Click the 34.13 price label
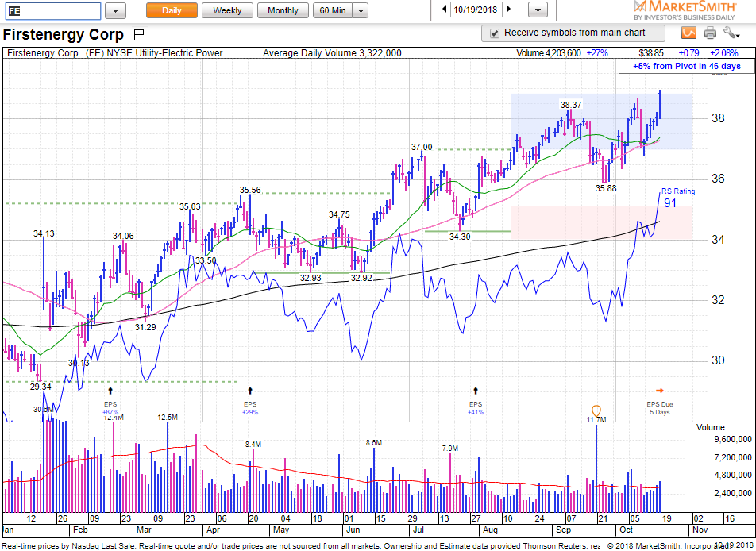 (x=44, y=233)
